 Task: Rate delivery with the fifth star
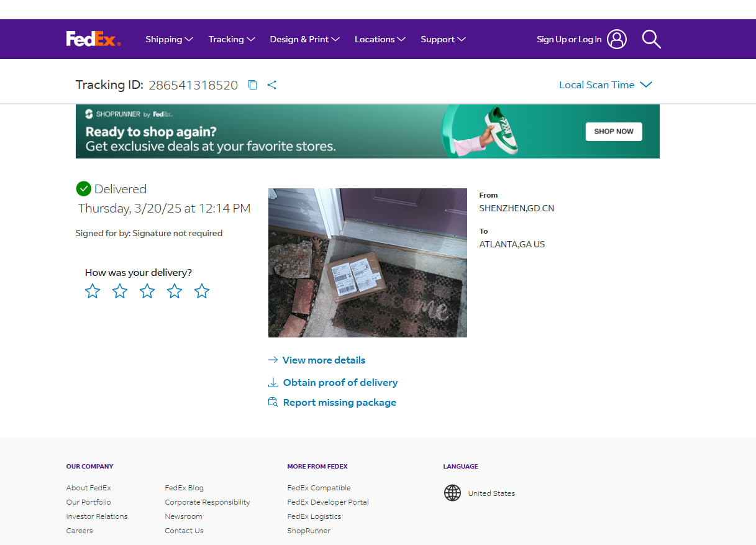coord(202,291)
